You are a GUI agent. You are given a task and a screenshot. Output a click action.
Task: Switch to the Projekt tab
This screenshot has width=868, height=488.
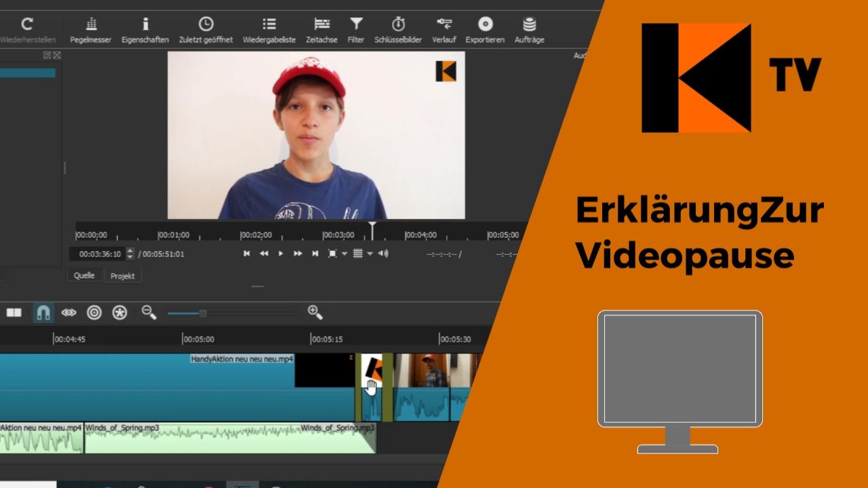123,276
